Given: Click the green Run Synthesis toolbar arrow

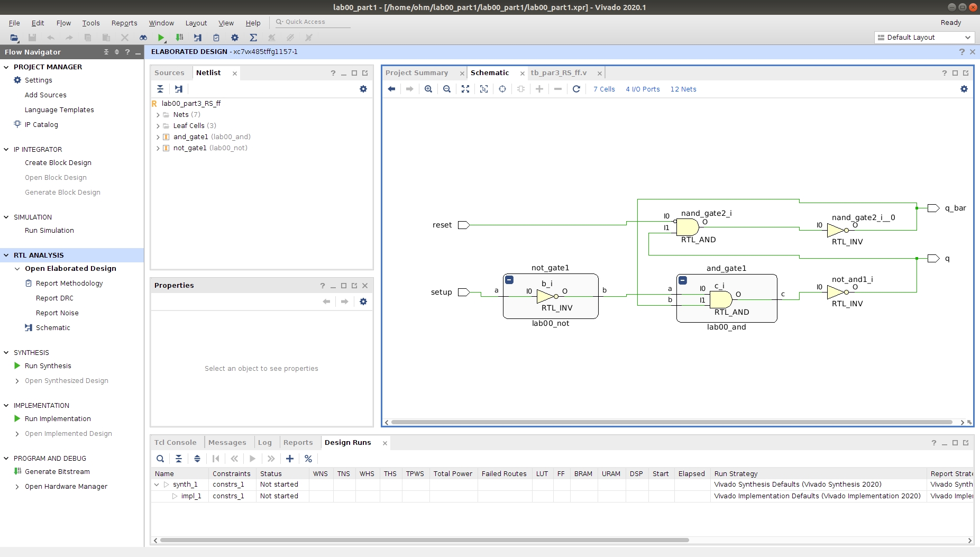Looking at the screenshot, I should pyautogui.click(x=161, y=38).
